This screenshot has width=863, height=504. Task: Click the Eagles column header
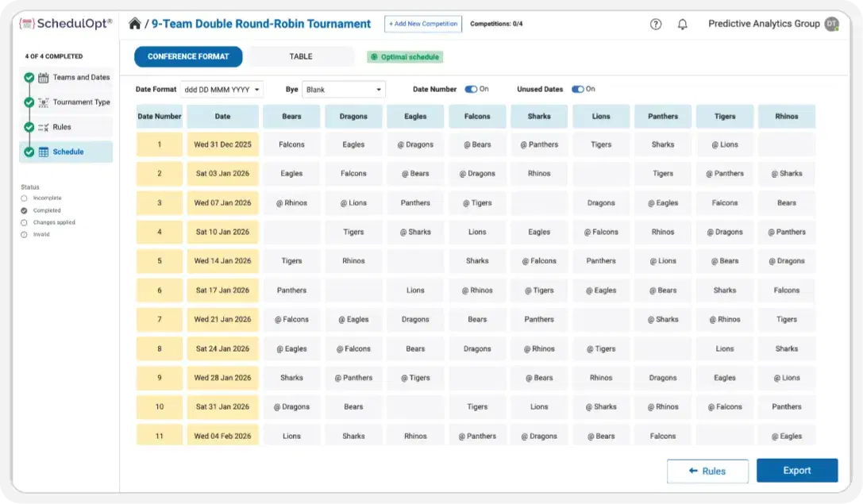point(415,117)
